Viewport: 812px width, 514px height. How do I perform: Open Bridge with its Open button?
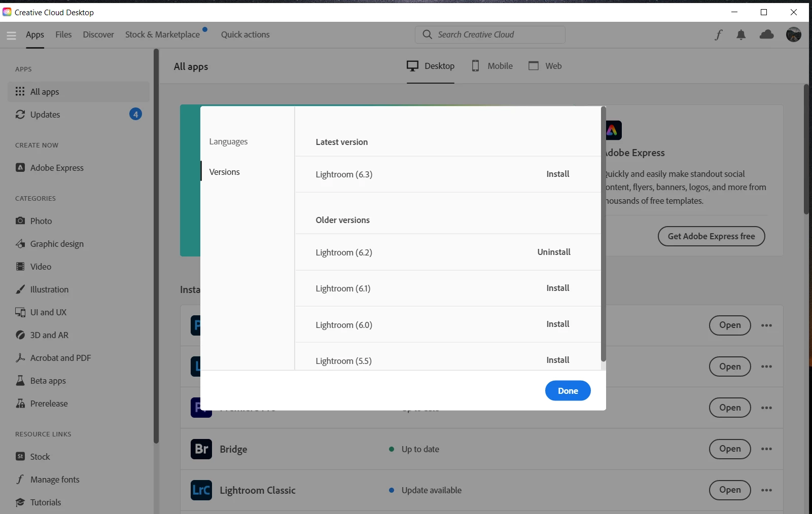pyautogui.click(x=730, y=449)
